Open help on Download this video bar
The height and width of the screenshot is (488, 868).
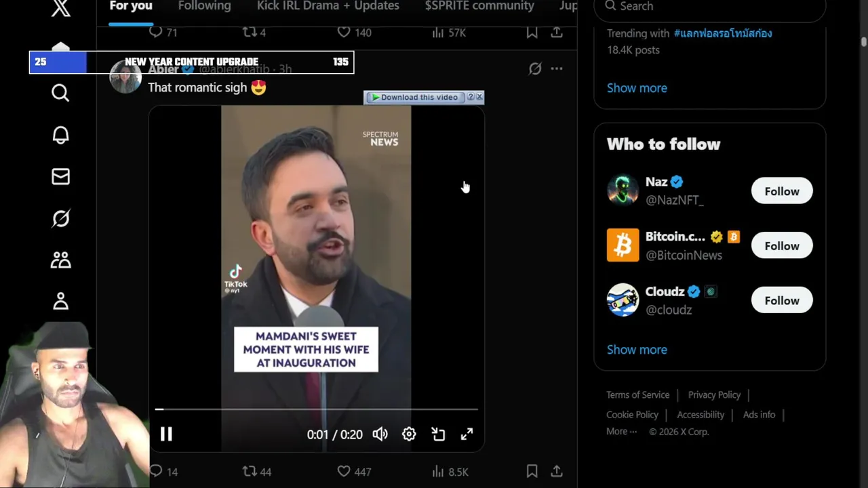pos(471,97)
